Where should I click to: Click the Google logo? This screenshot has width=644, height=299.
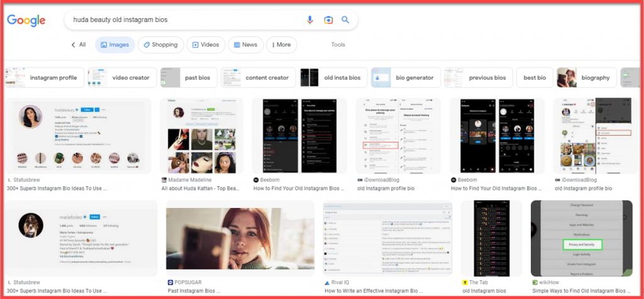[26, 20]
